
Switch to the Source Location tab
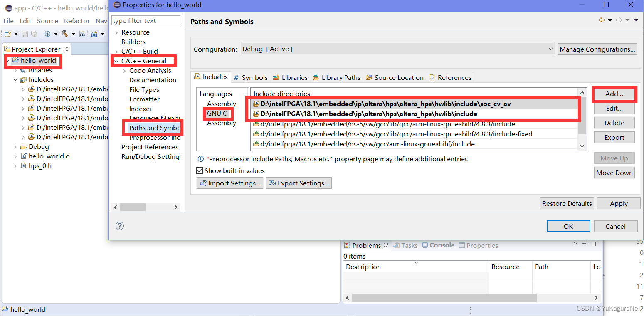(394, 77)
